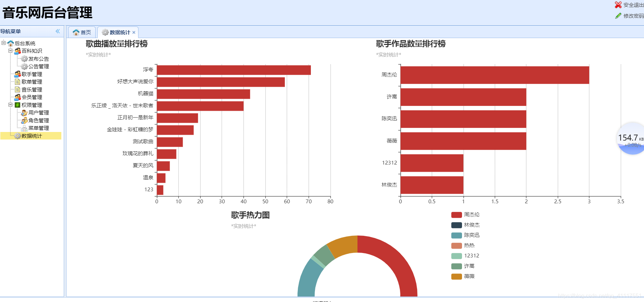The height and width of the screenshot is (302, 644).
Task: Click the 修改密码 link
Action: (x=633, y=16)
